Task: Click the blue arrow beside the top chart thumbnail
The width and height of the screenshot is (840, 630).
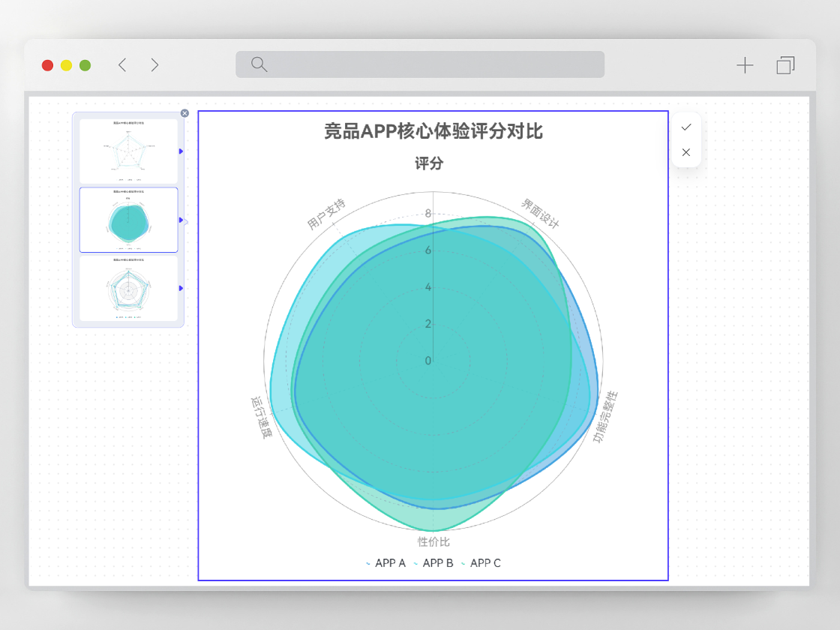Action: tap(179, 150)
